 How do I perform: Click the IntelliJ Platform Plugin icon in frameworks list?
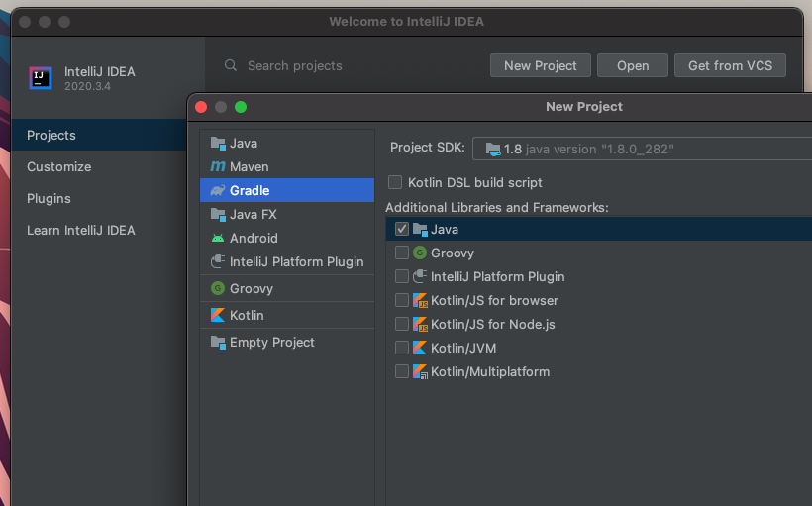pos(420,276)
